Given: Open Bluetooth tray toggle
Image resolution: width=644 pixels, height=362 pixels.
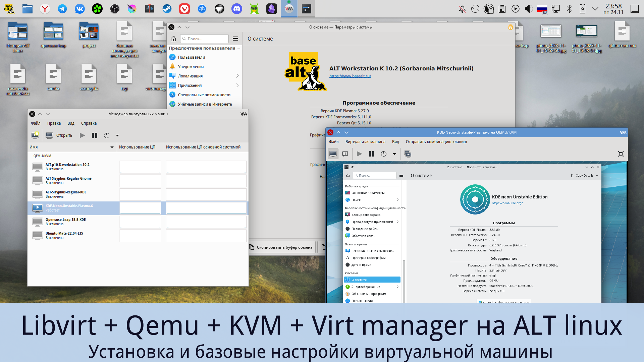Looking at the screenshot, I should 569,9.
